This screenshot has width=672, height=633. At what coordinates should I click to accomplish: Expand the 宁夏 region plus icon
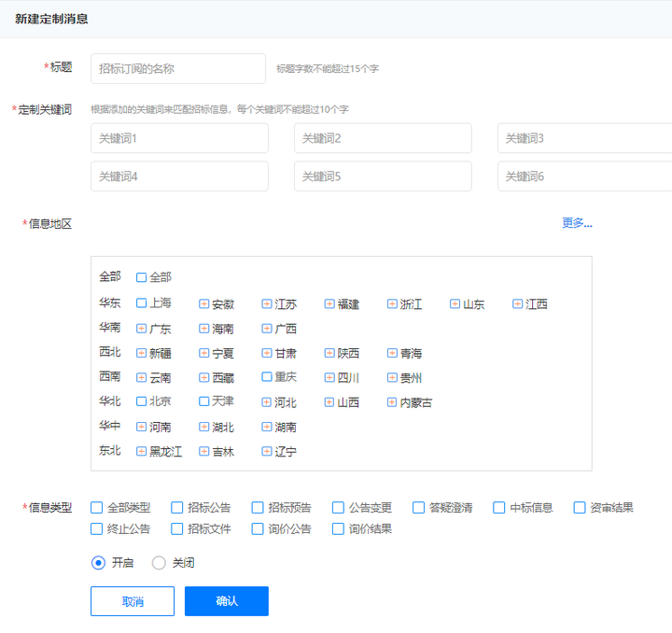coord(204,353)
